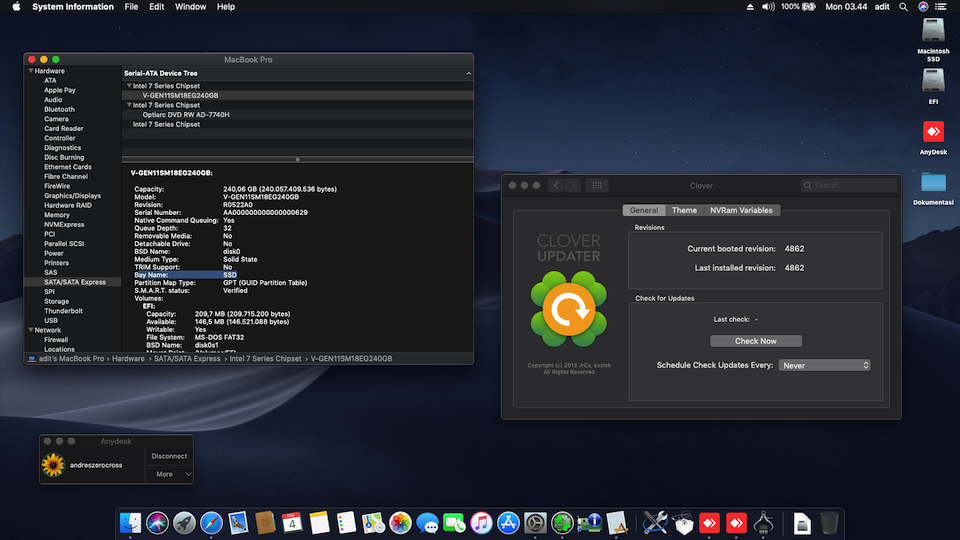960x540 pixels.
Task: Switch to Theme tab in Clover
Action: coord(684,210)
